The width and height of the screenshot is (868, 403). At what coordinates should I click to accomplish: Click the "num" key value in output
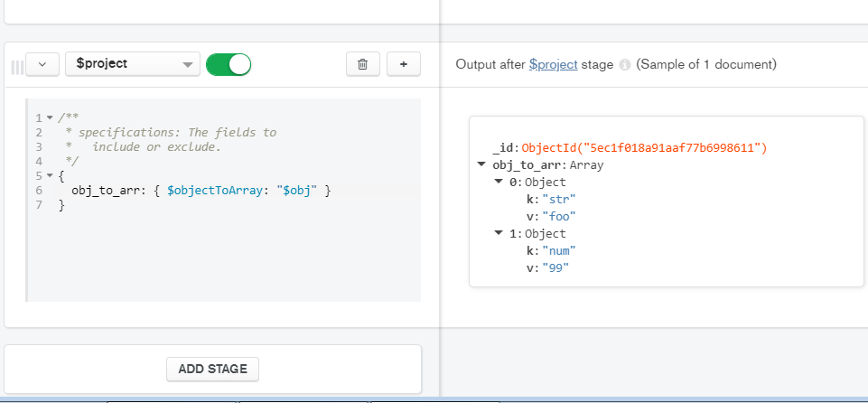559,251
